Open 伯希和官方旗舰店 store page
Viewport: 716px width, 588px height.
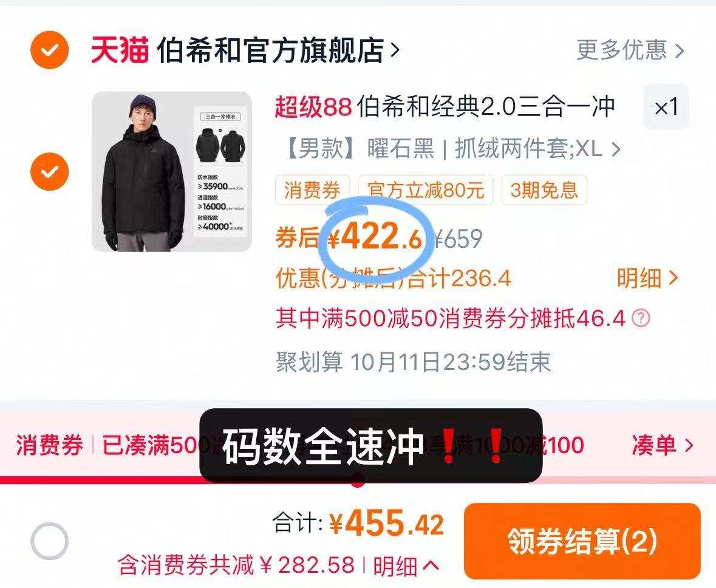278,50
